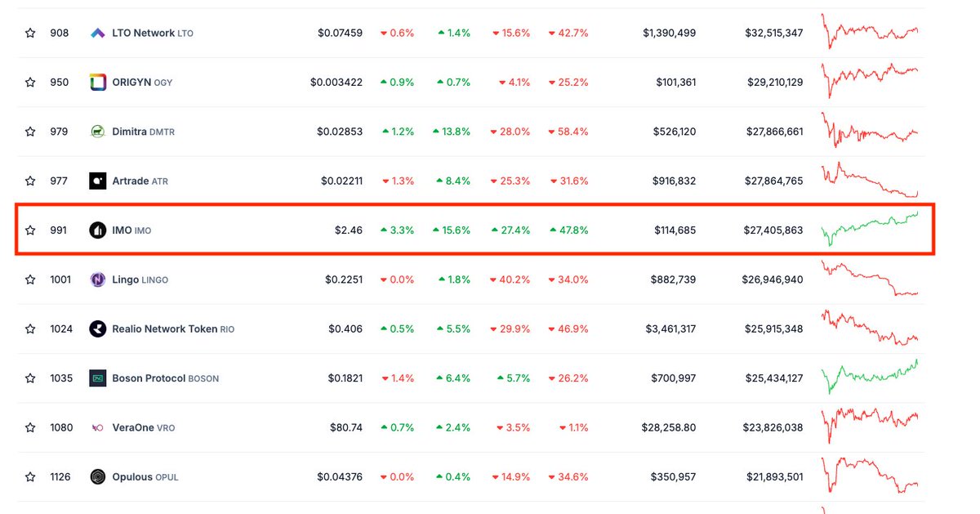The height and width of the screenshot is (514, 980).
Task: View the ORIGYN 7-day sparkline chart
Action: [x=870, y=80]
